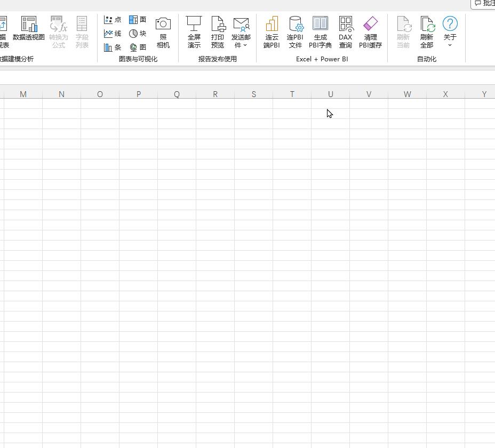The height and width of the screenshot is (448, 495).
Task: Open the DAX查询 (DAX query) tool
Action: [x=346, y=31]
